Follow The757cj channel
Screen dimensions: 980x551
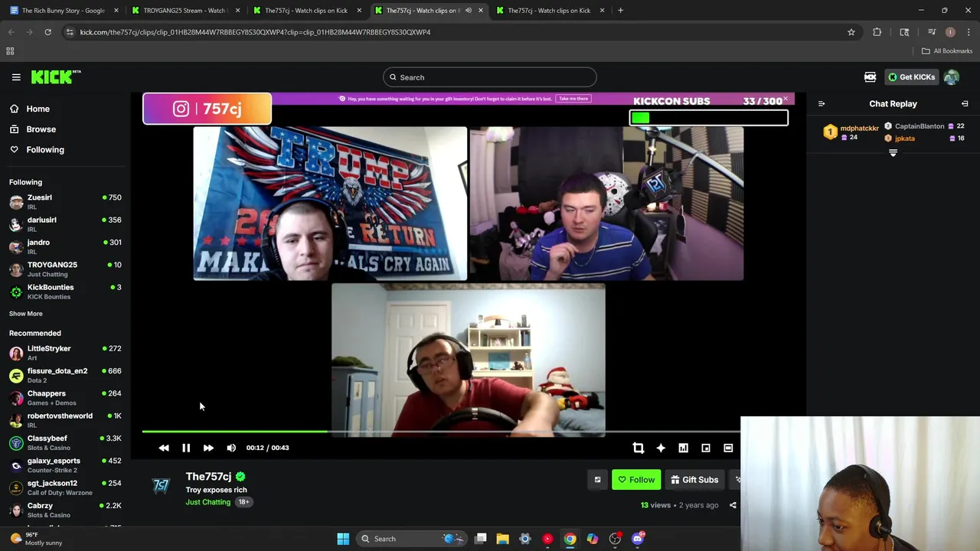(636, 480)
